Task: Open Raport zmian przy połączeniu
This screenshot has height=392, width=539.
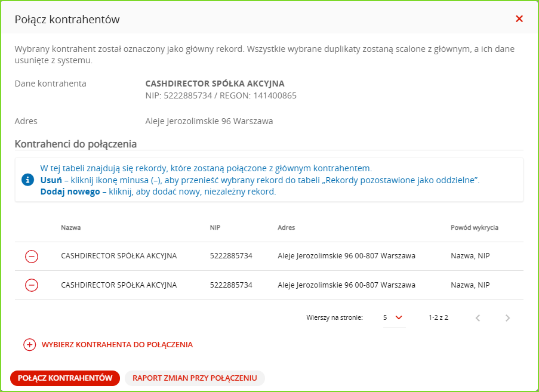Action: (x=195, y=378)
